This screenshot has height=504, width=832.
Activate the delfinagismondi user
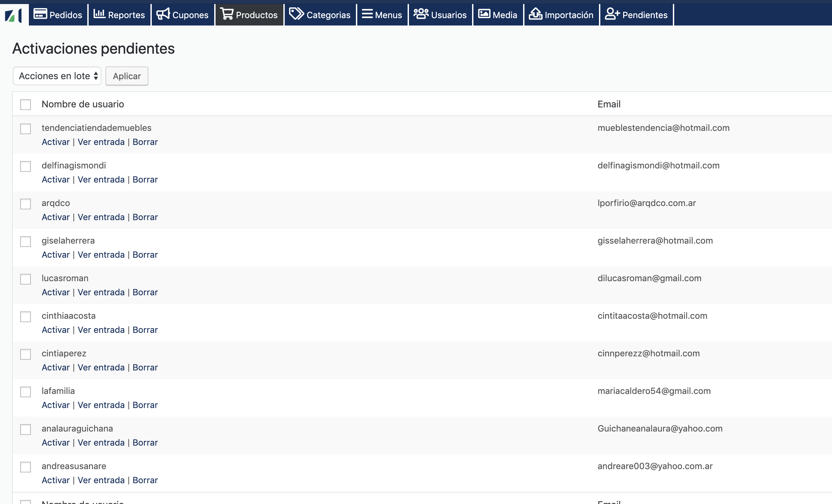[x=55, y=180]
